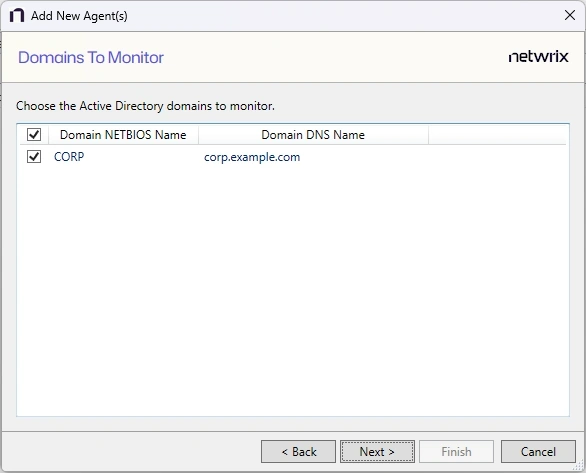Close the Add New Agent(s) dialog
Image resolution: width=586 pixels, height=473 pixels.
click(570, 15)
